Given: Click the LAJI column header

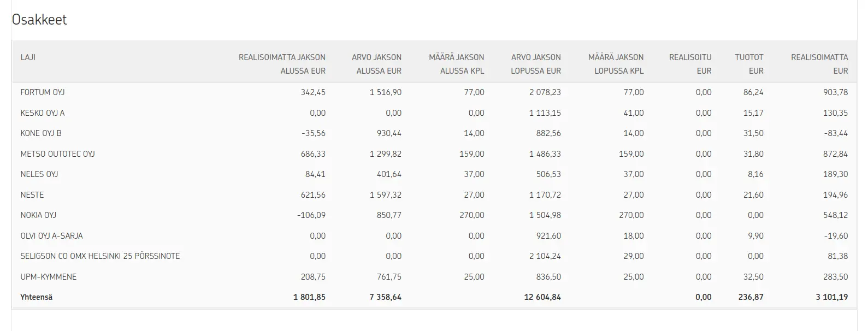Looking at the screenshot, I should tap(28, 57).
